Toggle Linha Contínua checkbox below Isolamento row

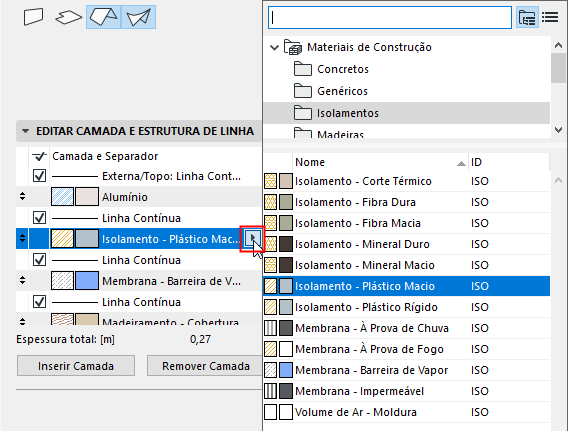click(x=39, y=260)
